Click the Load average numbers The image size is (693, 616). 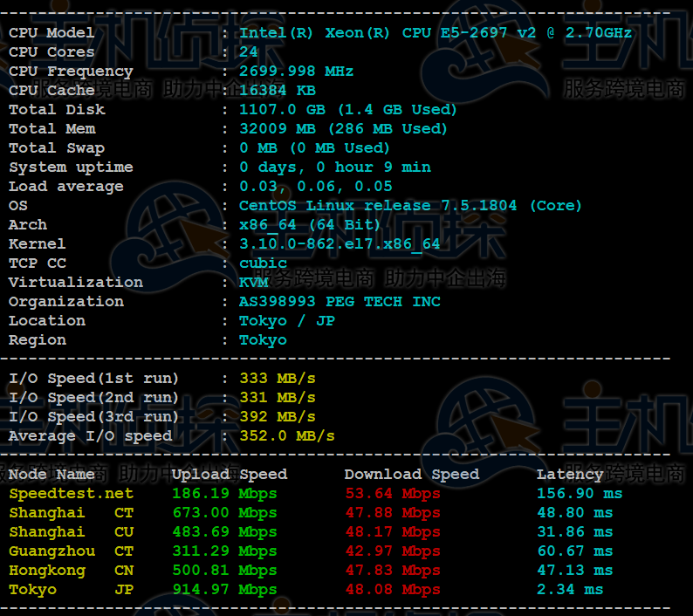tap(315, 187)
